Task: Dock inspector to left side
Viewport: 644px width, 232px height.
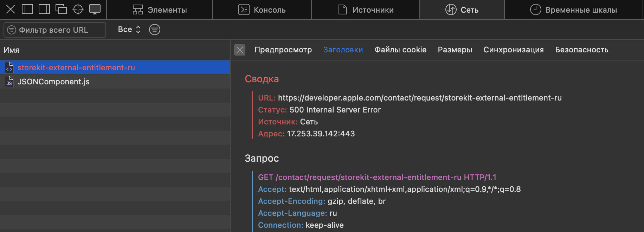Action: coord(27,9)
